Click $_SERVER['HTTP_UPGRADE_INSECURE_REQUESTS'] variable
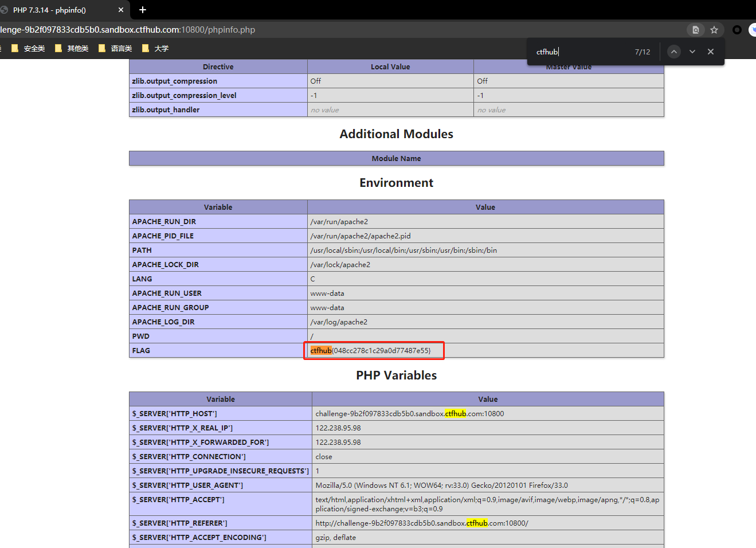The image size is (756, 548). [x=220, y=471]
